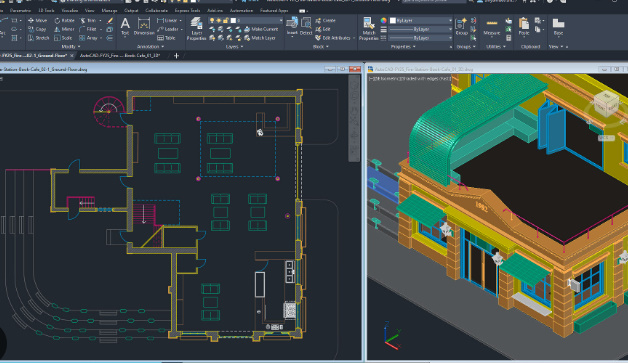Image resolution: width=628 pixels, height=363 pixels.
Task: Open the View ribbon tab
Action: pos(90,10)
